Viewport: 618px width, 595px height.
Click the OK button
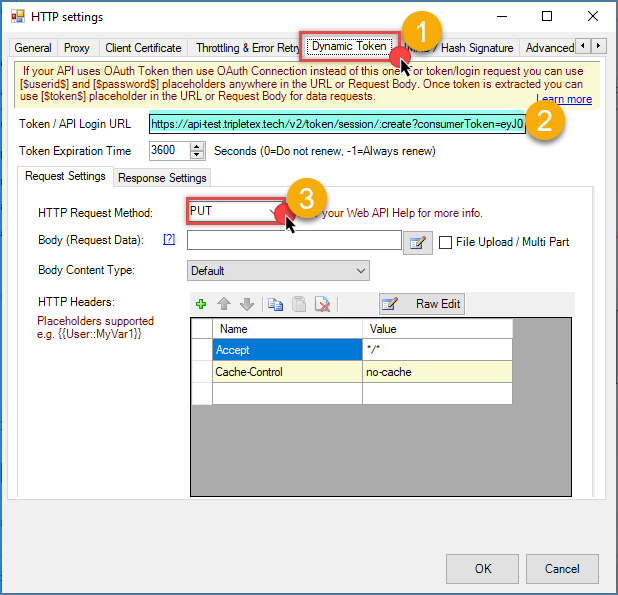(483, 568)
